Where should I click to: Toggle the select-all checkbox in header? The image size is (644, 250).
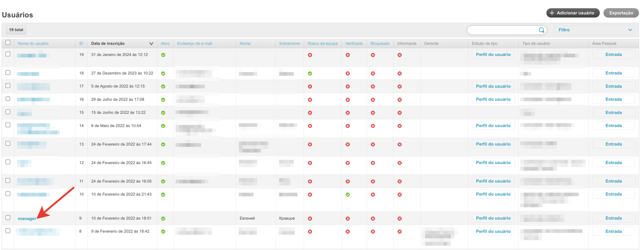coord(8,43)
